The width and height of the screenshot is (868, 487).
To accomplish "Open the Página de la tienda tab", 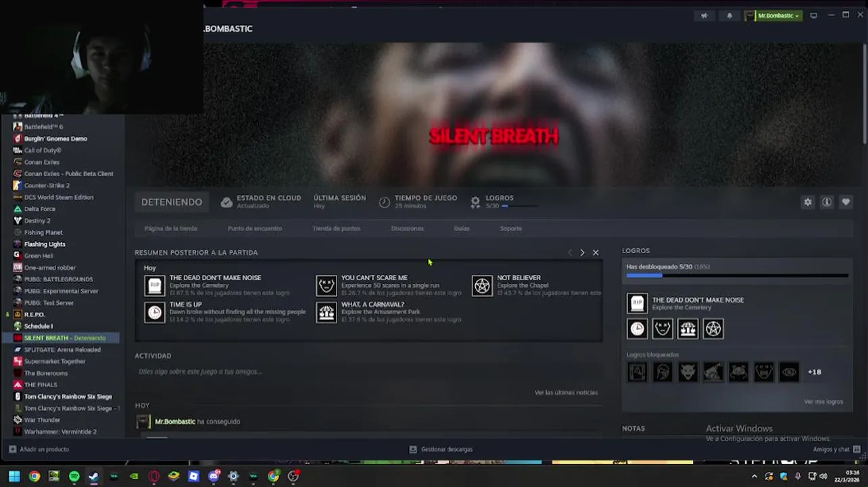I will pos(171,229).
